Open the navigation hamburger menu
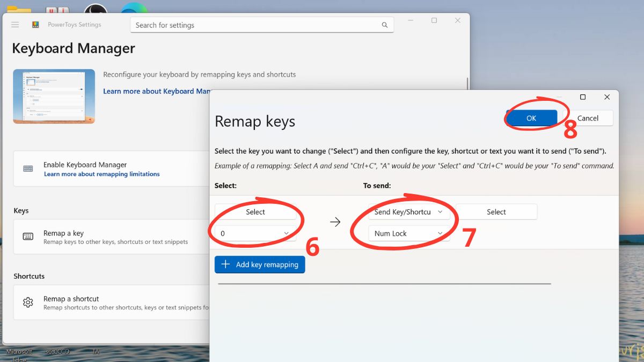Screen dimensions: 644x362 (x=15, y=24)
